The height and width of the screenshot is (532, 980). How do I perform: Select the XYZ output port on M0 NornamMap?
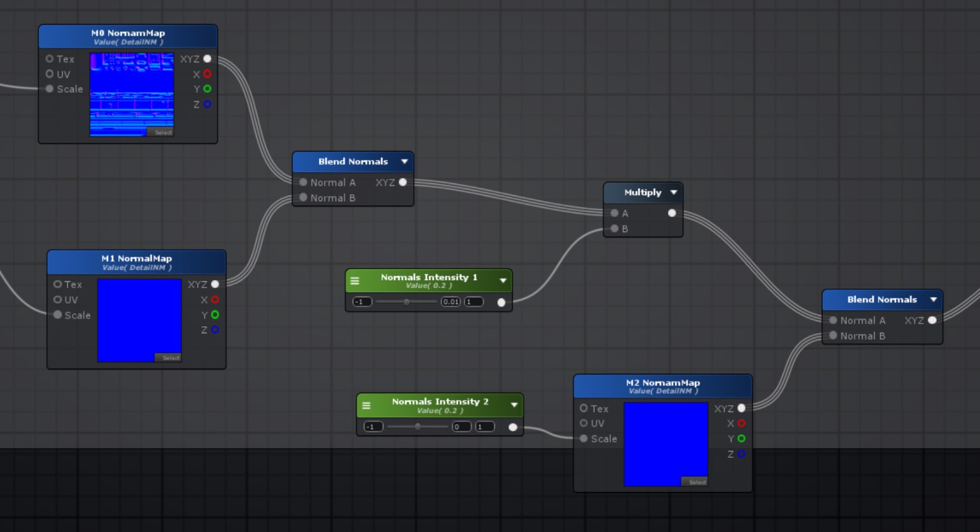click(208, 58)
